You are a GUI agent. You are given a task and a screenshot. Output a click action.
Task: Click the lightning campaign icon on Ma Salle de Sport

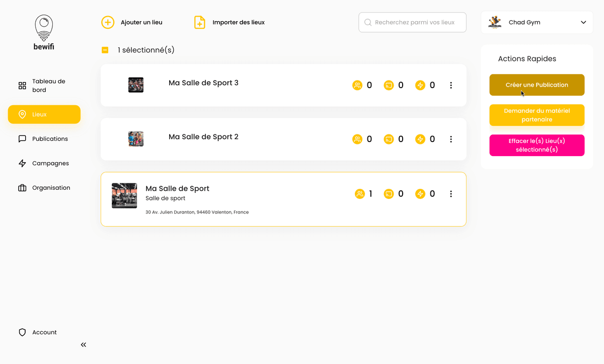420,194
